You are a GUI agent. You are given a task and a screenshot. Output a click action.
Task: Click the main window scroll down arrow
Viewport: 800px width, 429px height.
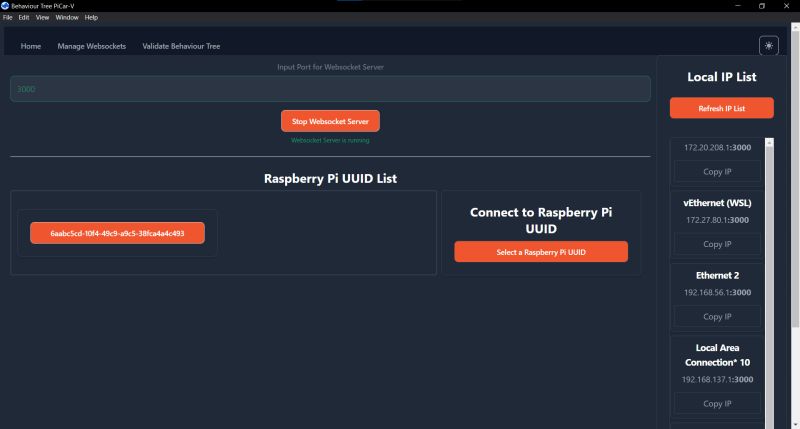point(795,425)
